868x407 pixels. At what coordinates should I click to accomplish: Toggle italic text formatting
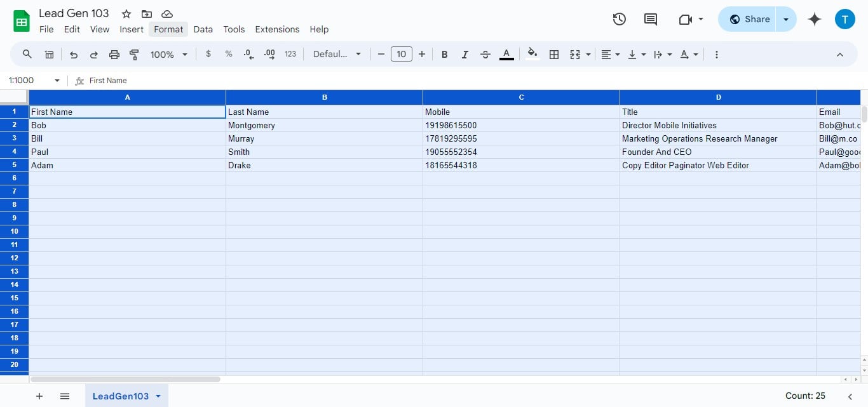tap(465, 55)
